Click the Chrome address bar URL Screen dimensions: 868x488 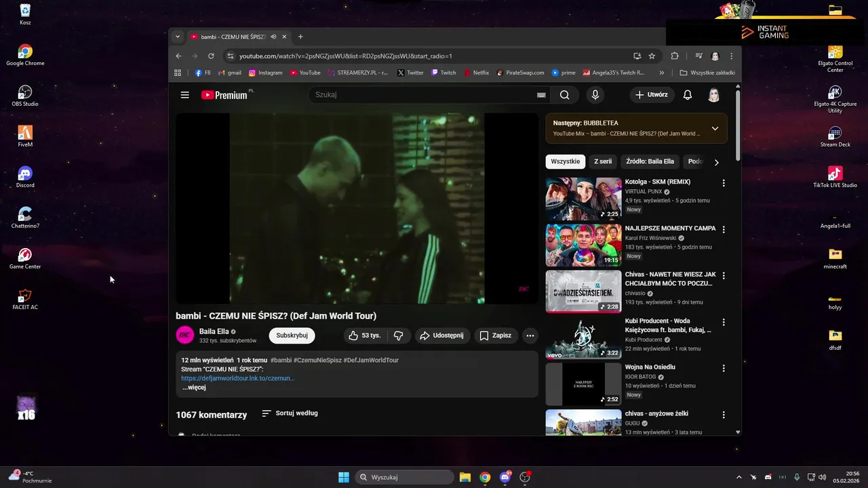[x=345, y=56]
